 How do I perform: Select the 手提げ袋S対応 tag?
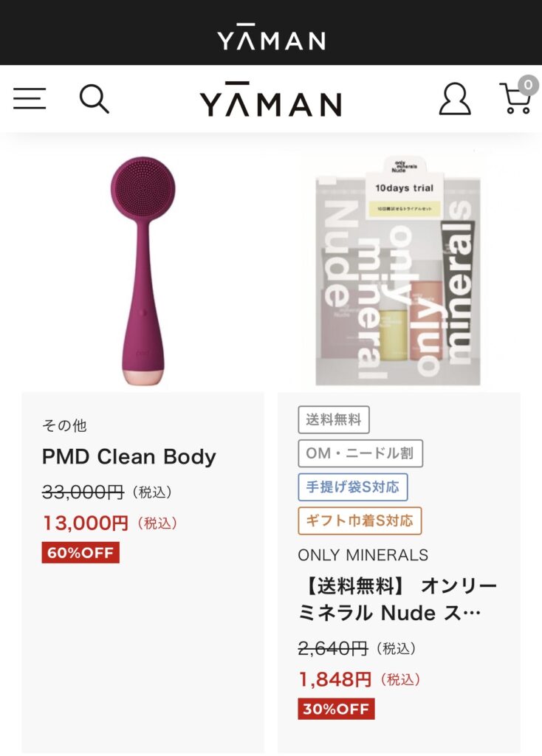tap(353, 487)
